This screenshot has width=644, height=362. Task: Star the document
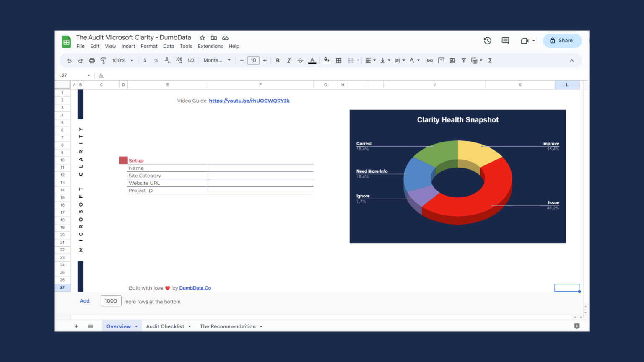(202, 38)
